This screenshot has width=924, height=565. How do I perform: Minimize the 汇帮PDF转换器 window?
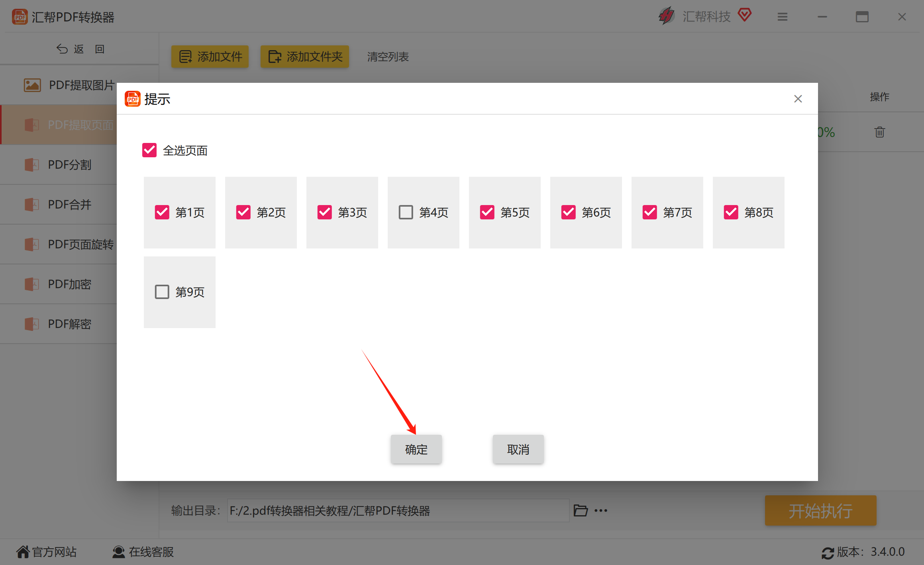tap(822, 17)
